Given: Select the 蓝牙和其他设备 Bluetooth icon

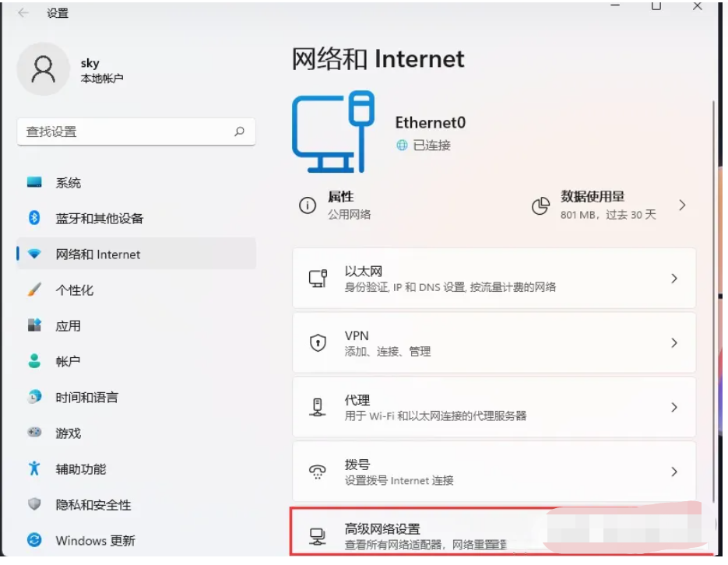Looking at the screenshot, I should (x=34, y=219).
